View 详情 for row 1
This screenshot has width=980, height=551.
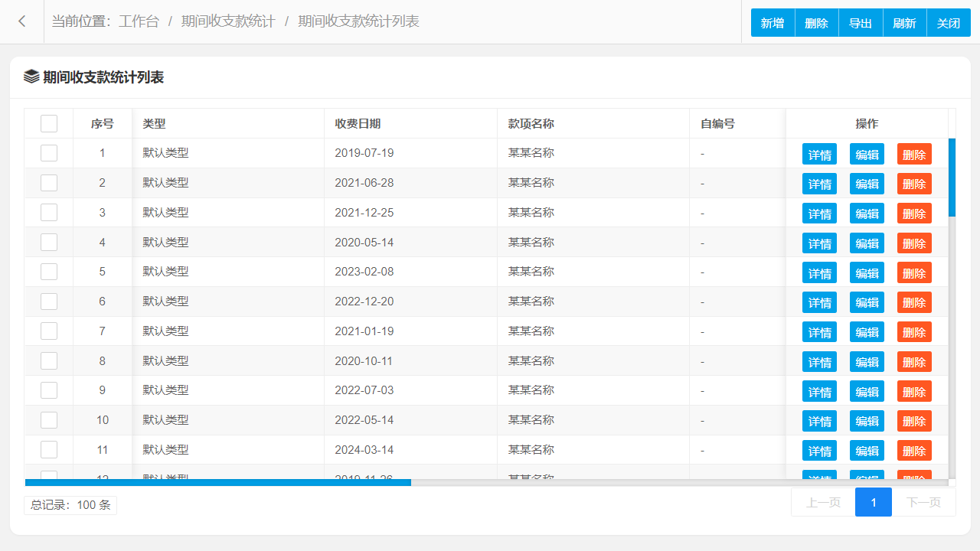[819, 154]
